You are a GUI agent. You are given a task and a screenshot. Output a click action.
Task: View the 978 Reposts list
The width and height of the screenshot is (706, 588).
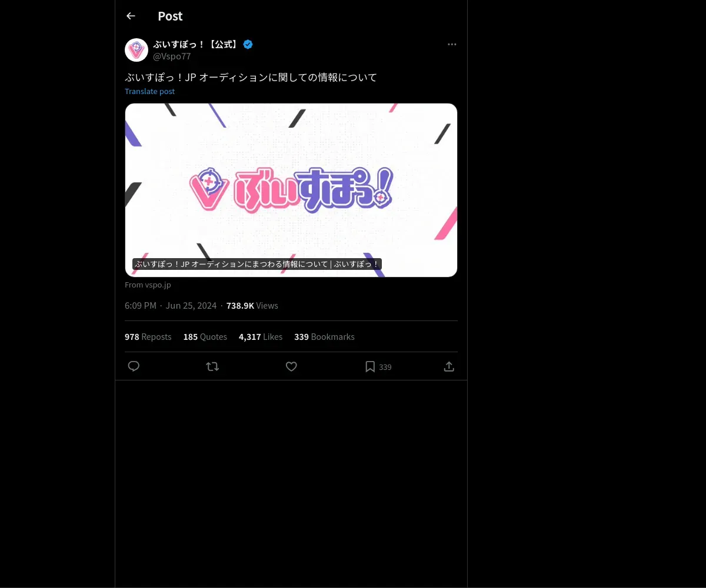(148, 337)
